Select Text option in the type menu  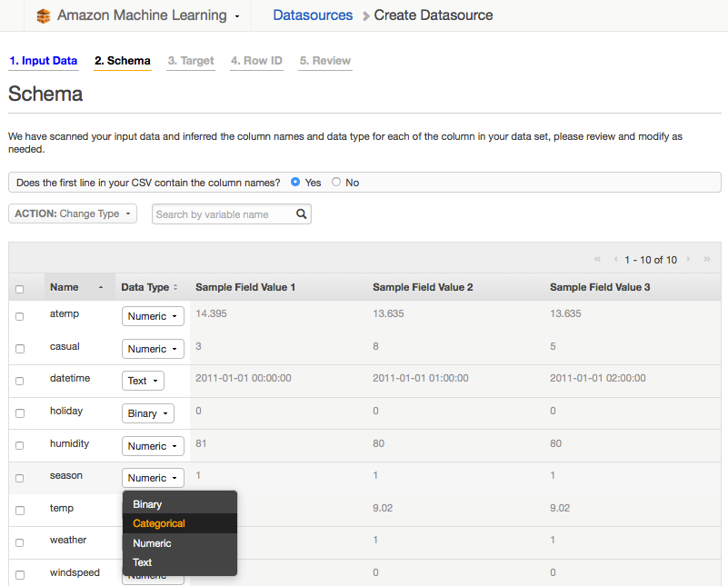coord(143,562)
